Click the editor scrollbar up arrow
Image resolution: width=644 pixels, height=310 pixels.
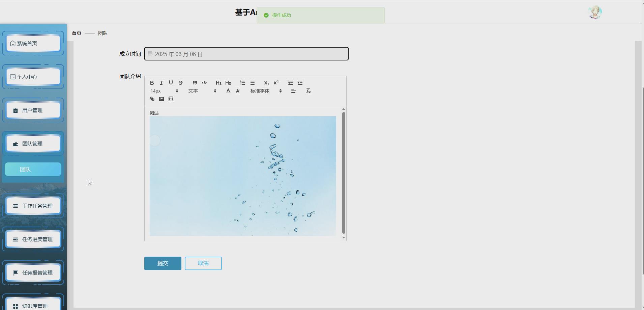pyautogui.click(x=344, y=109)
